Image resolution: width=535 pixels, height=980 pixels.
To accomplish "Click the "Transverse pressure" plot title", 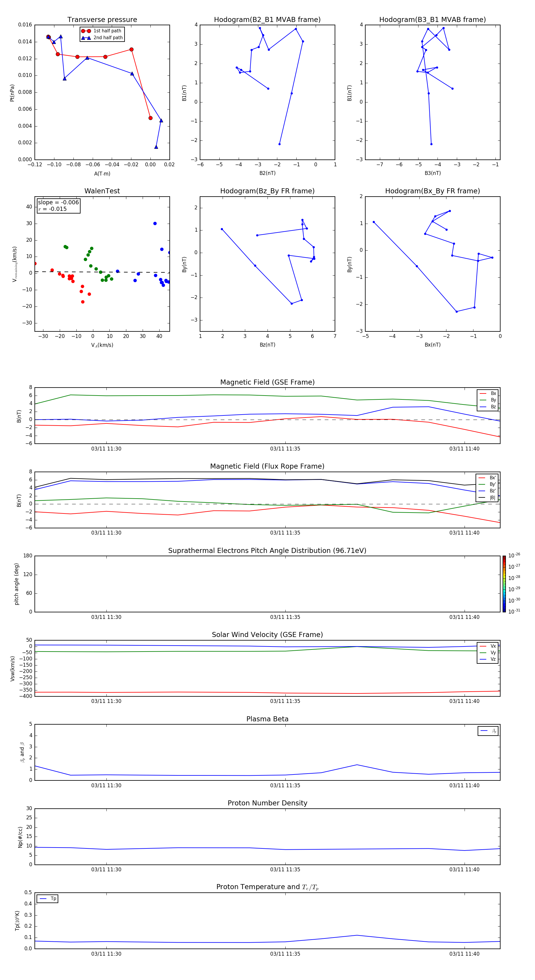I will (x=102, y=19).
